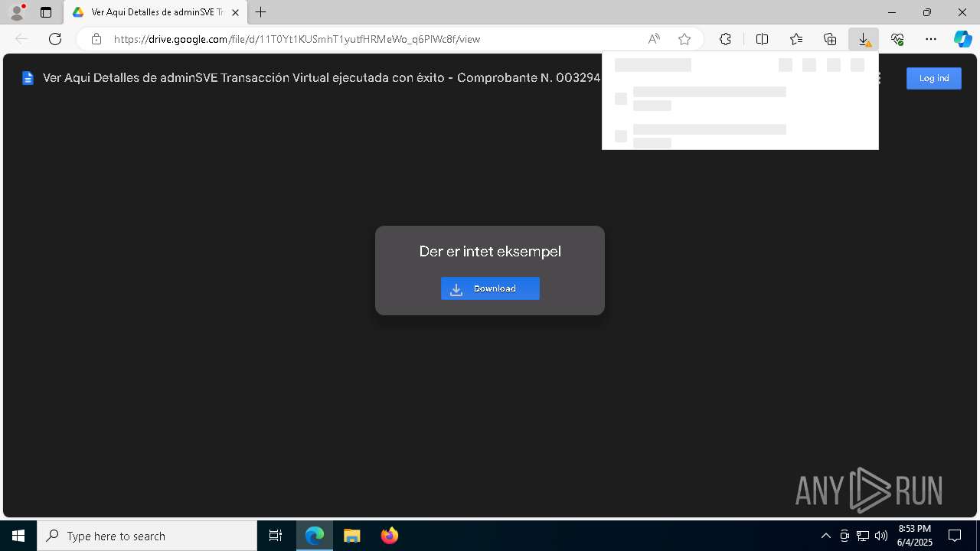
Task: Open the taskbar clock showing 8:53 PM
Action: tap(914, 536)
